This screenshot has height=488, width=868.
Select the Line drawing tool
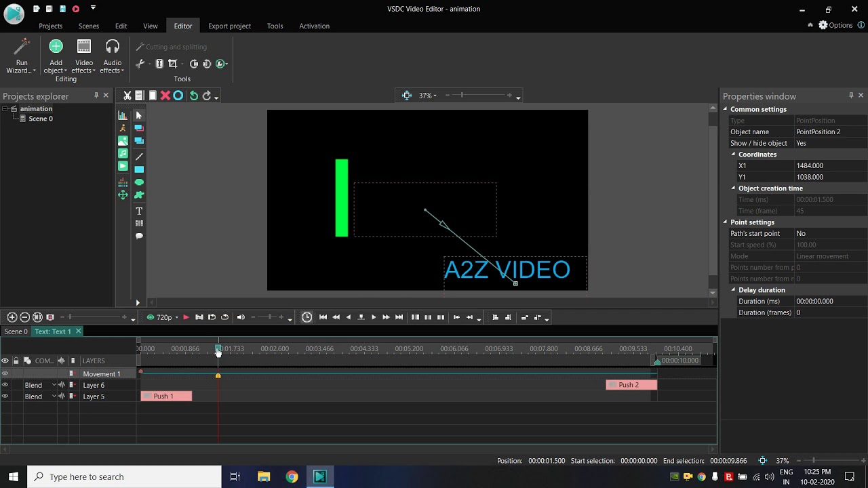click(139, 157)
